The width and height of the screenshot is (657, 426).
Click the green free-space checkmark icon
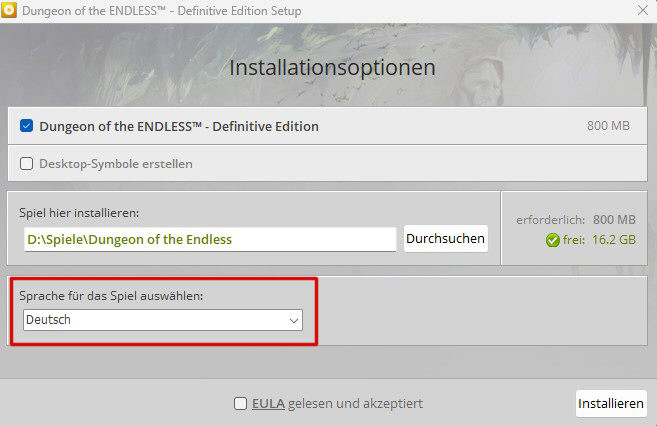pos(553,240)
